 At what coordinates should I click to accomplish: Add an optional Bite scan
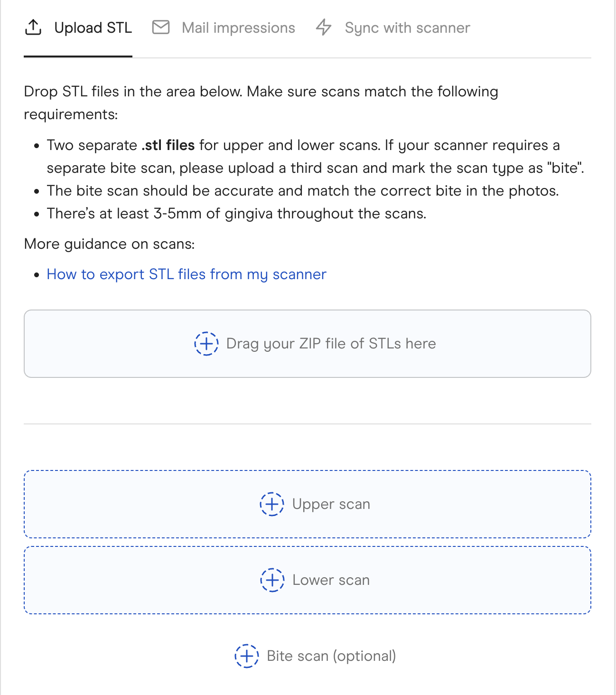[316, 656]
